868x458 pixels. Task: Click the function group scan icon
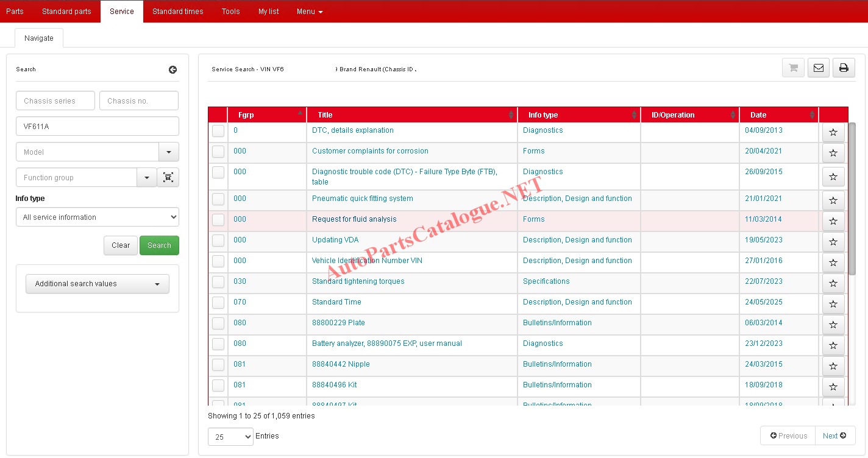tap(168, 177)
